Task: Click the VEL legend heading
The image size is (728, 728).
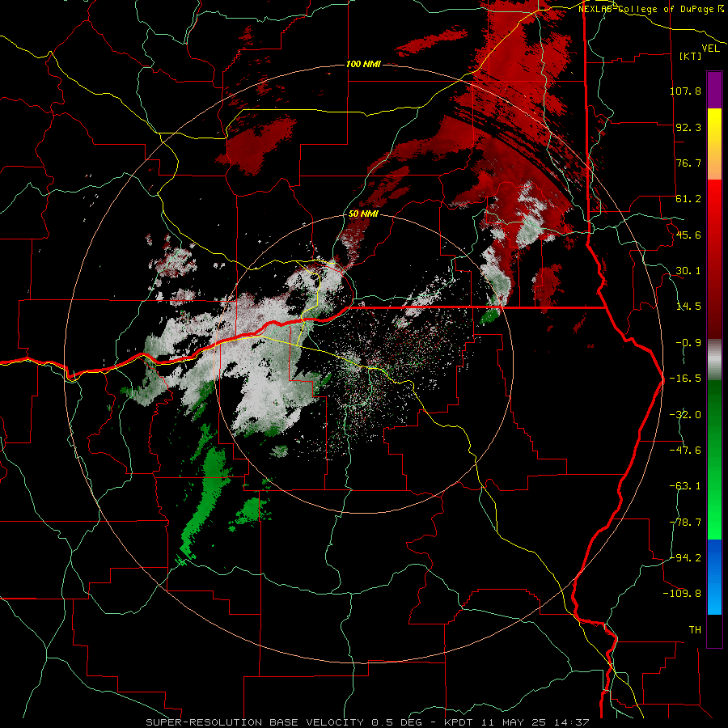Action: [x=710, y=49]
